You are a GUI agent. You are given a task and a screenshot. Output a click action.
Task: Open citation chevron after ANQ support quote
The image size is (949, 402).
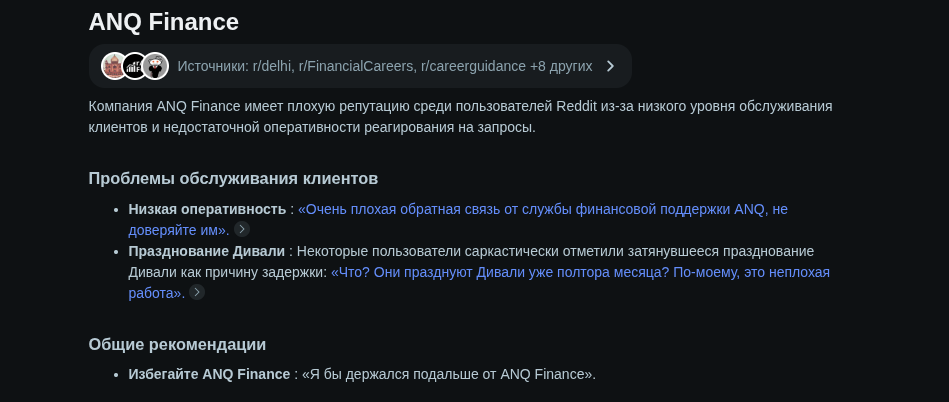coord(242,229)
